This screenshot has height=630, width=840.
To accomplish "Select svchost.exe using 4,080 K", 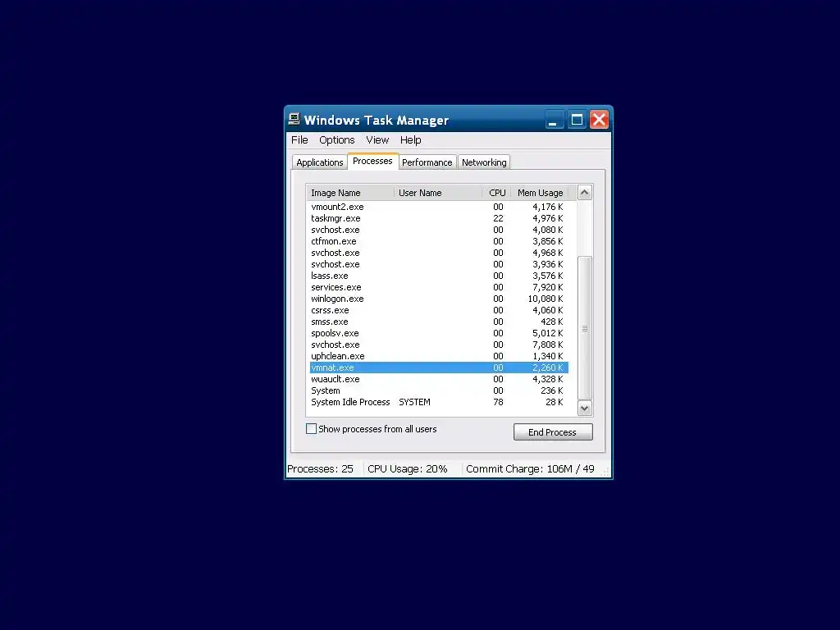I will 439,230.
